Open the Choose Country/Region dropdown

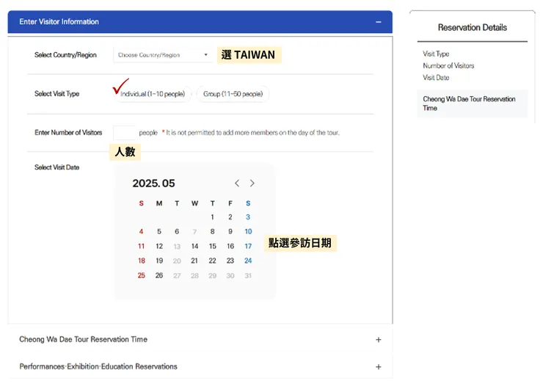163,55
